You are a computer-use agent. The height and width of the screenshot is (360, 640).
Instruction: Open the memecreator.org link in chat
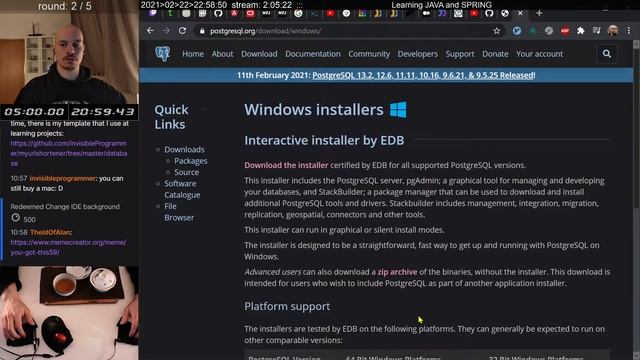click(68, 247)
